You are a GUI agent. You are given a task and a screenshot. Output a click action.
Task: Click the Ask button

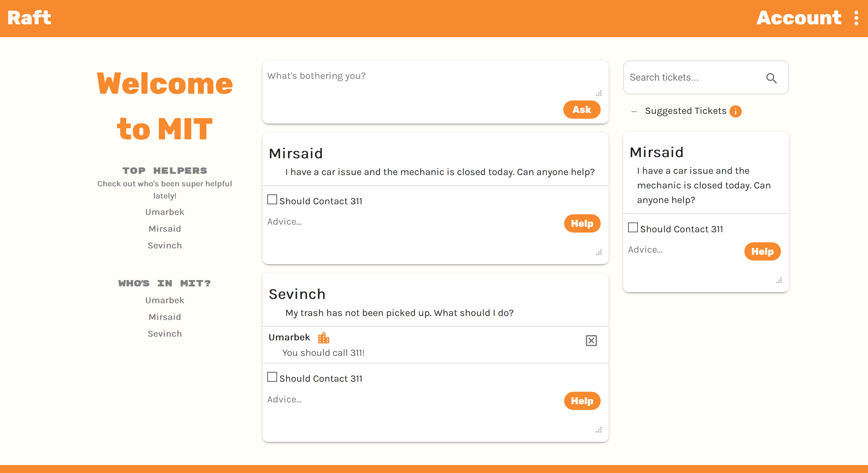coord(582,110)
